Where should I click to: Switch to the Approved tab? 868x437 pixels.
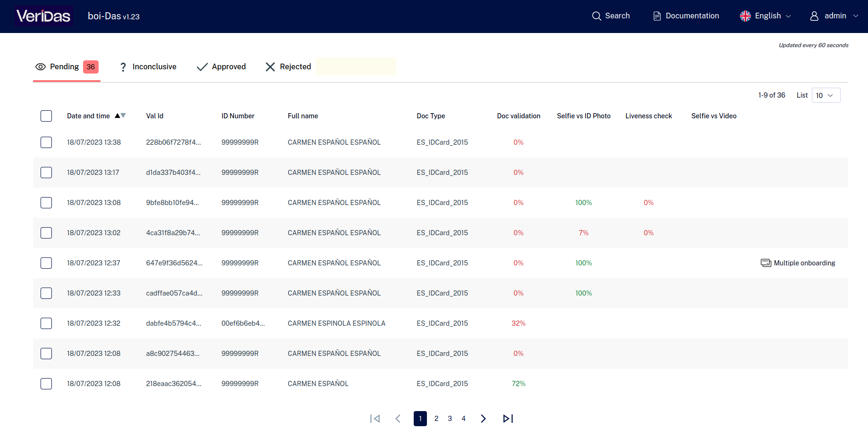pos(221,67)
